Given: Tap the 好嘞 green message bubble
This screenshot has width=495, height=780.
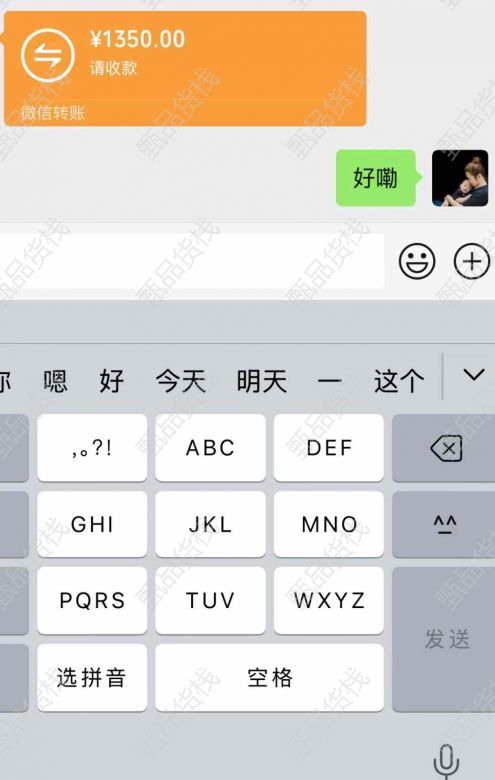Looking at the screenshot, I should click(x=376, y=178).
